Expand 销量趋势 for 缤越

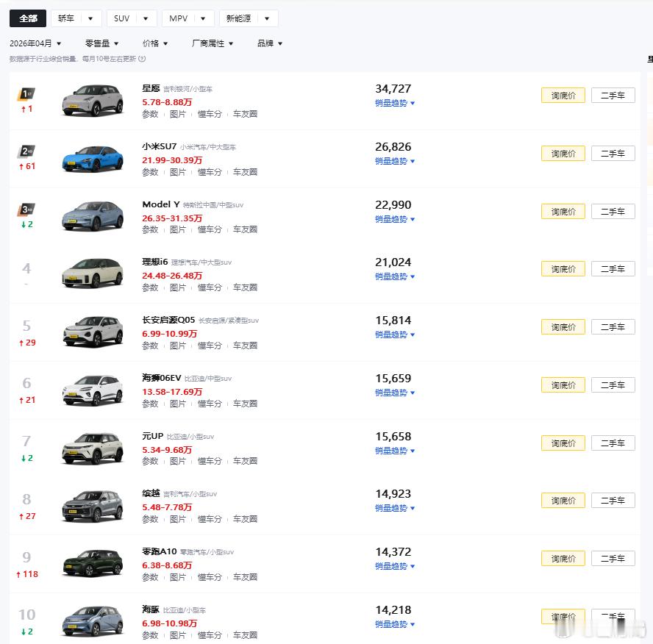coord(395,508)
